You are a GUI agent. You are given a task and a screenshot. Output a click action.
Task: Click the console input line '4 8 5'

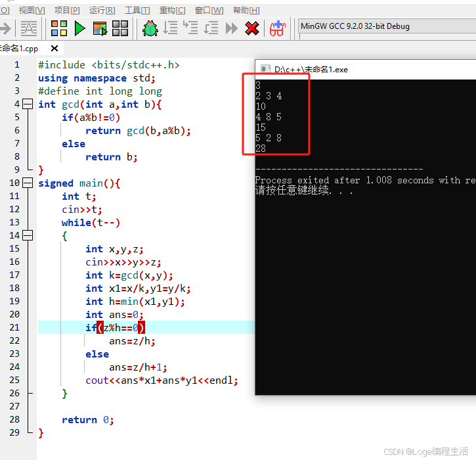point(269,117)
